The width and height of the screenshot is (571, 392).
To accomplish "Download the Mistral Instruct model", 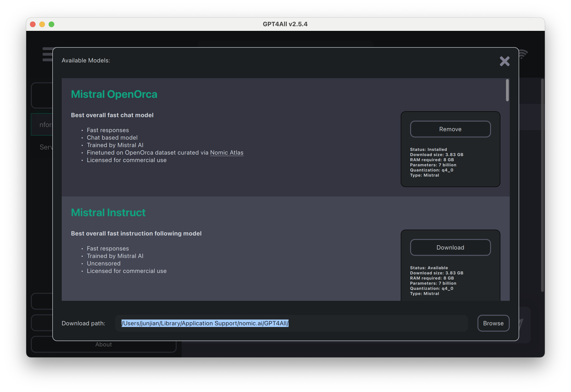I will [x=450, y=247].
